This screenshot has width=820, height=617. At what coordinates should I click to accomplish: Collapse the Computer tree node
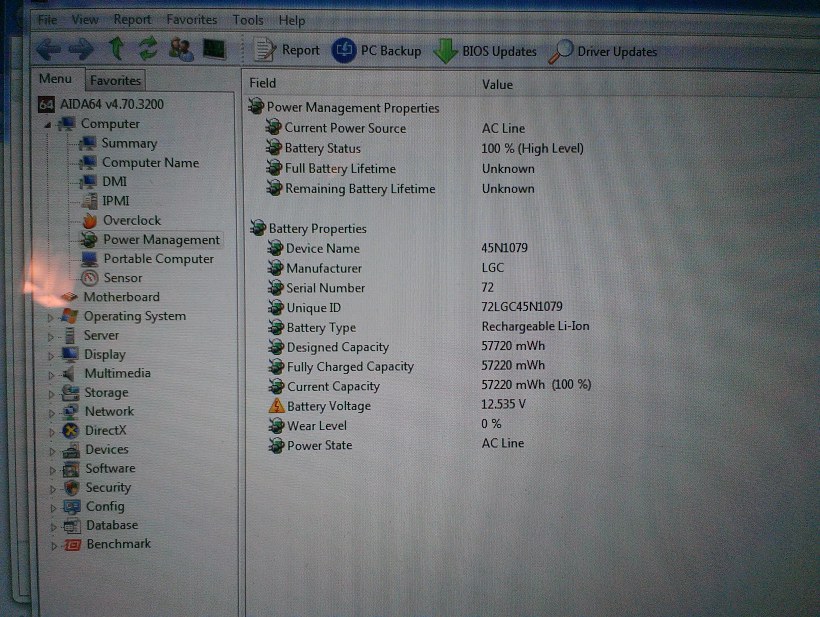click(46, 125)
